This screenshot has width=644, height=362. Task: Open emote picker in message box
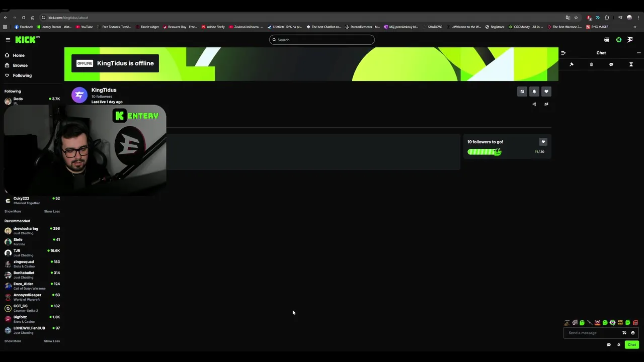click(633, 333)
